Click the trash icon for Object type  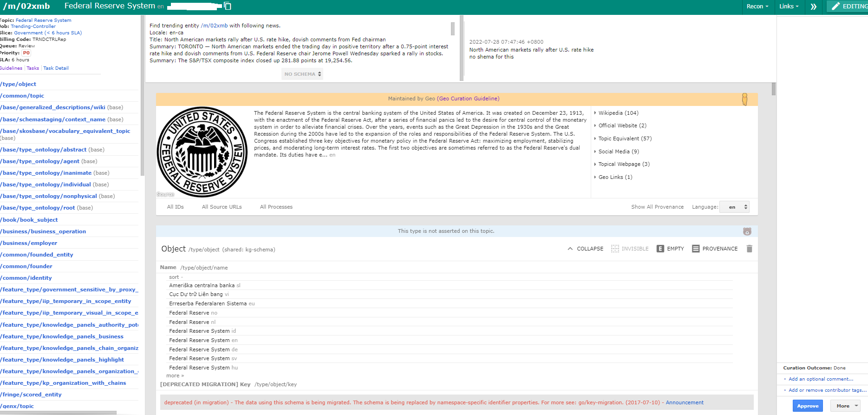(x=749, y=249)
